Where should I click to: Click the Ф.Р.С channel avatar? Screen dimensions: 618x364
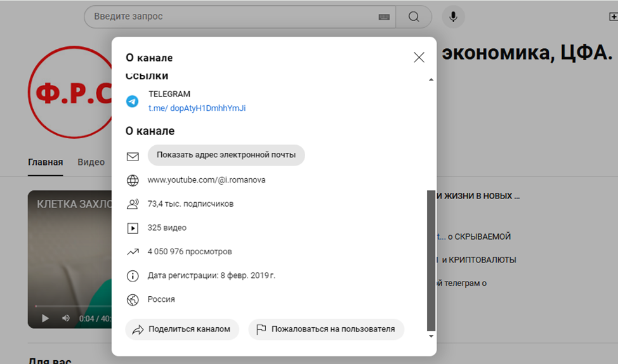click(x=71, y=93)
